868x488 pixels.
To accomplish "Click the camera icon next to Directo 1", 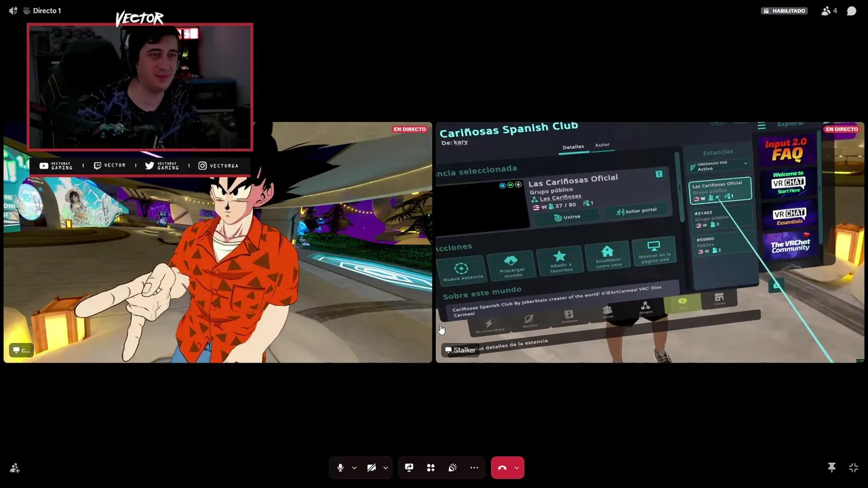I will (26, 11).
